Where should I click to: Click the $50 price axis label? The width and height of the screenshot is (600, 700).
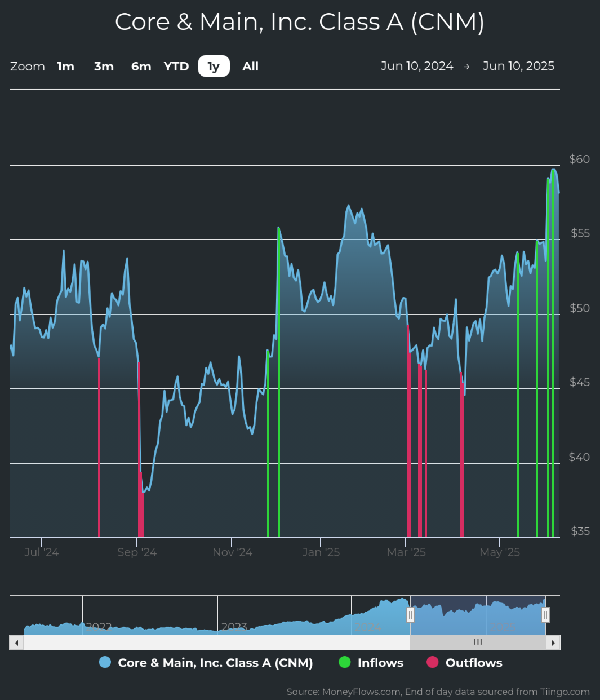coord(580,308)
